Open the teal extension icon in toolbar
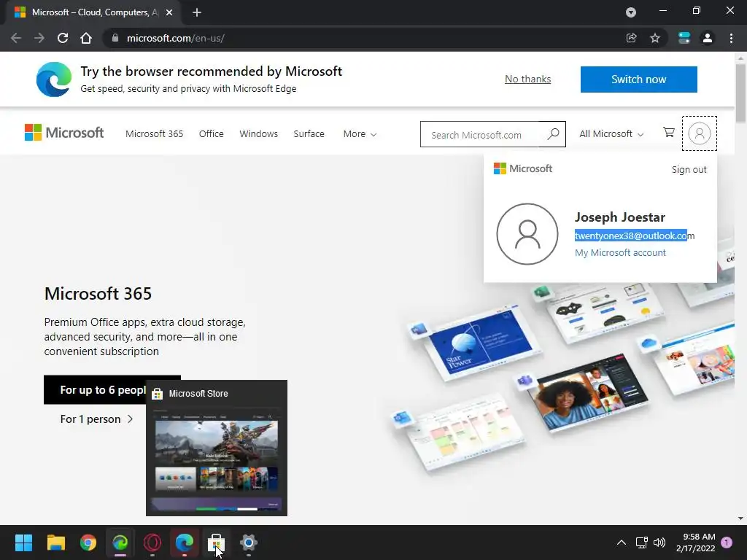 coord(684,38)
